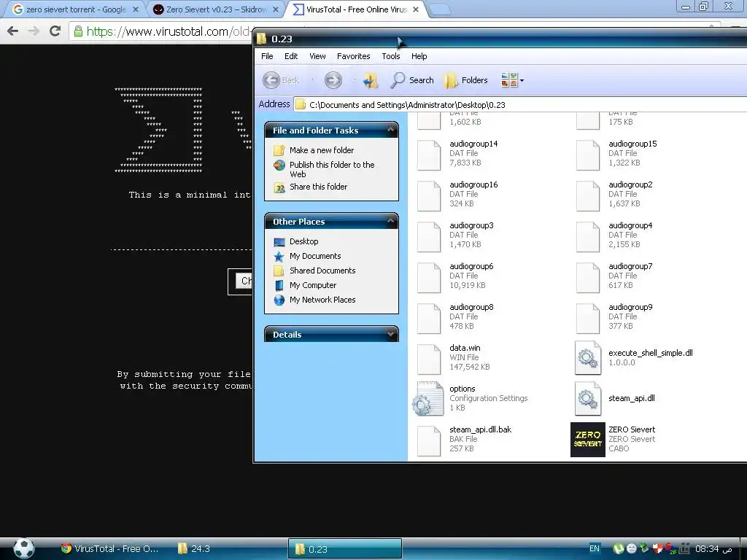
Task: Select the audiogroup15 file icon
Action: coord(588,155)
